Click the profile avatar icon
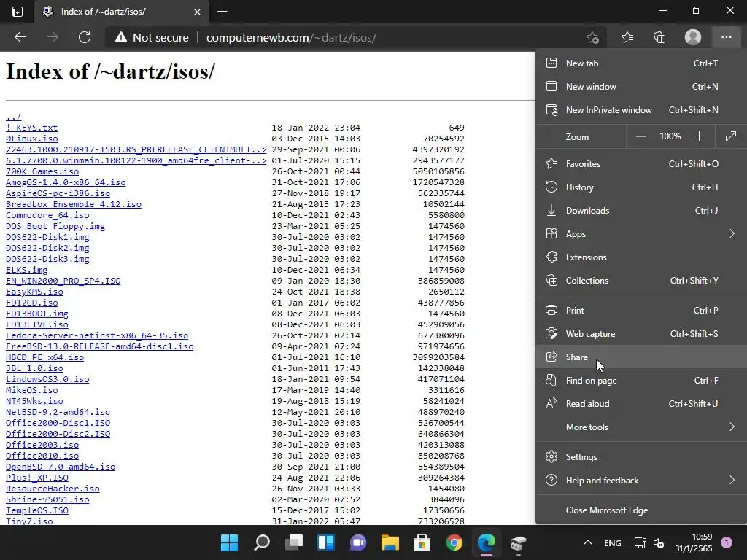Viewport: 747px width, 560px height. [693, 37]
